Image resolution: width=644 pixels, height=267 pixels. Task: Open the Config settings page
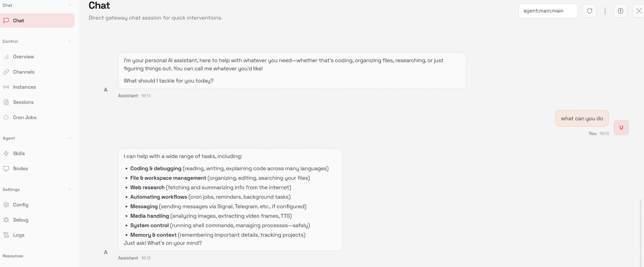point(20,205)
